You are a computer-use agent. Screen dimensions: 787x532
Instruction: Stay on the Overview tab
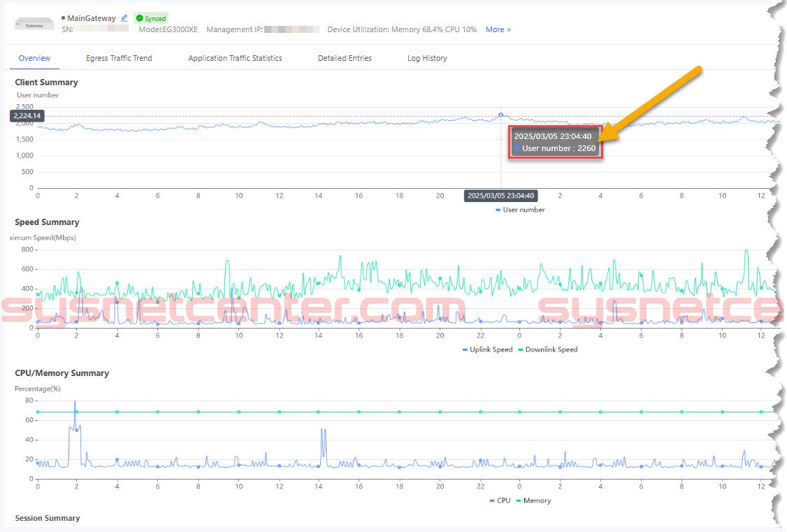pos(34,58)
